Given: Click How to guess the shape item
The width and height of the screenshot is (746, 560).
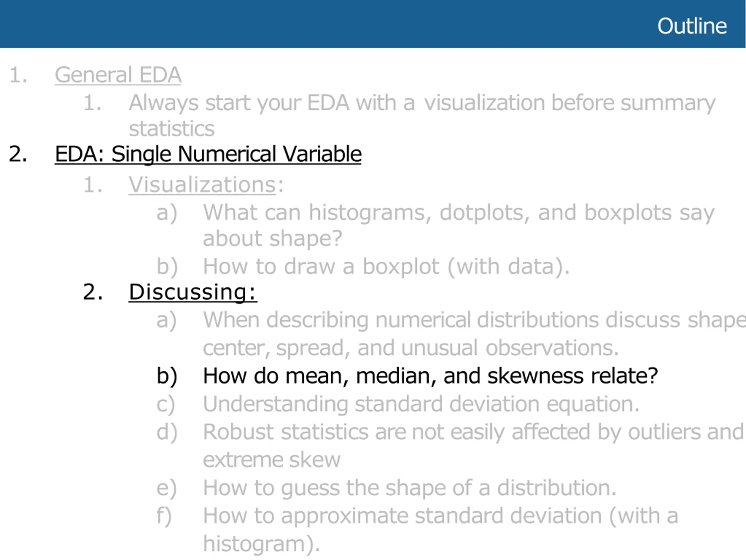Looking at the screenshot, I should pyautogui.click(x=410, y=488).
